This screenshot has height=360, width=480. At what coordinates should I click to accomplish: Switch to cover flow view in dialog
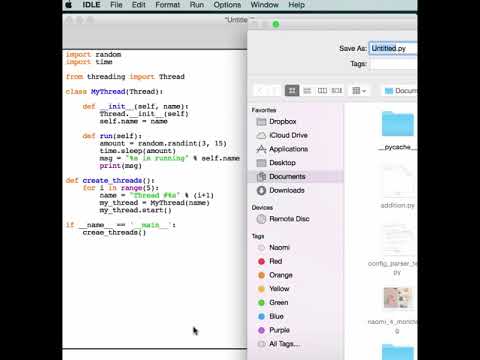coord(337,91)
